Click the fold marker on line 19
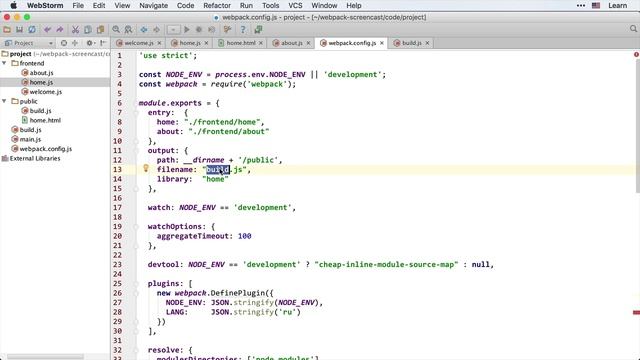The width and height of the screenshot is (640, 360). 136,227
